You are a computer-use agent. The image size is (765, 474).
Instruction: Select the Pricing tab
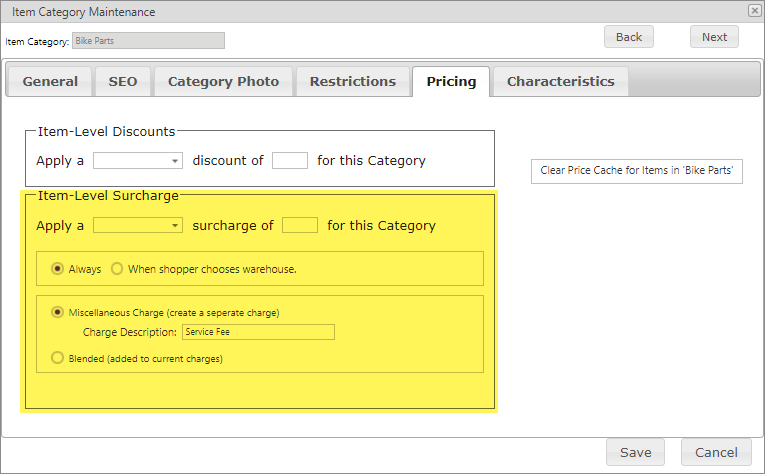coord(451,81)
